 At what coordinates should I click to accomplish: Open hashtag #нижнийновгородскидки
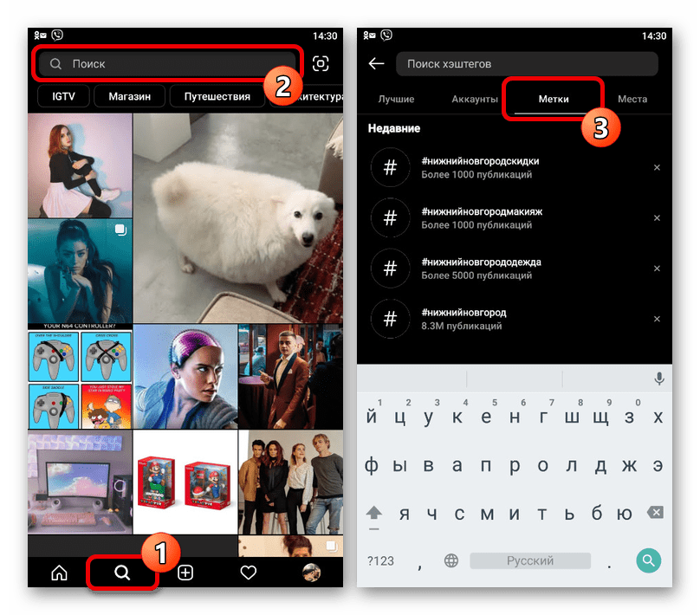click(515, 167)
